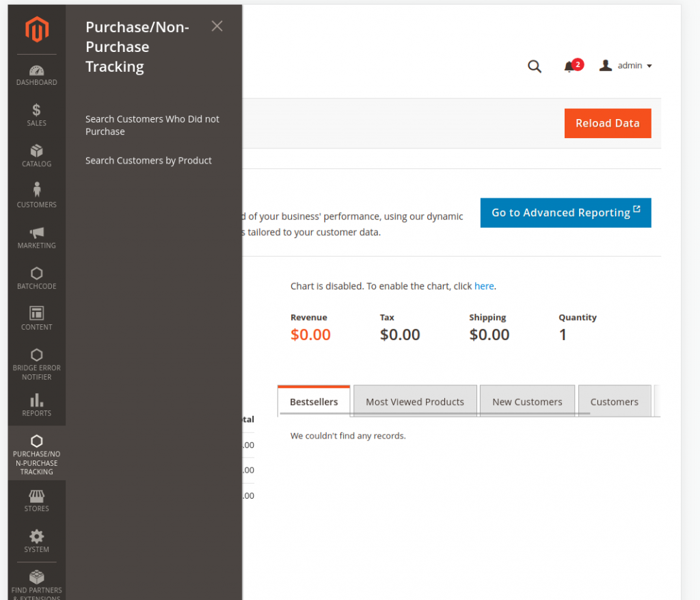The width and height of the screenshot is (700, 600).
Task: Select the Stores sidebar icon
Action: tap(36, 499)
